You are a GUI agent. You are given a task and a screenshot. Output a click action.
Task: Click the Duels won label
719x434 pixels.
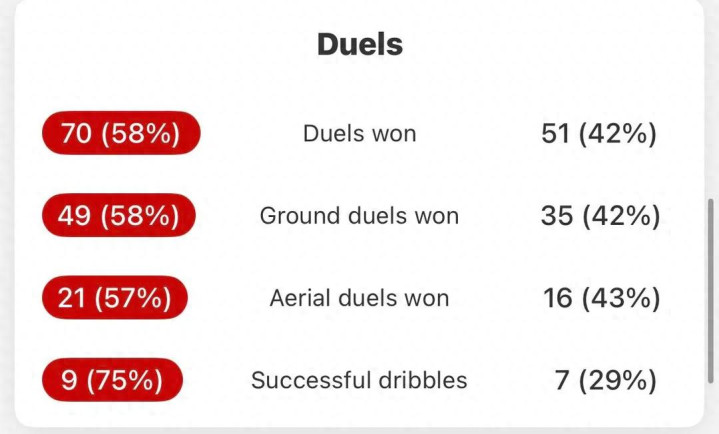[360, 134]
